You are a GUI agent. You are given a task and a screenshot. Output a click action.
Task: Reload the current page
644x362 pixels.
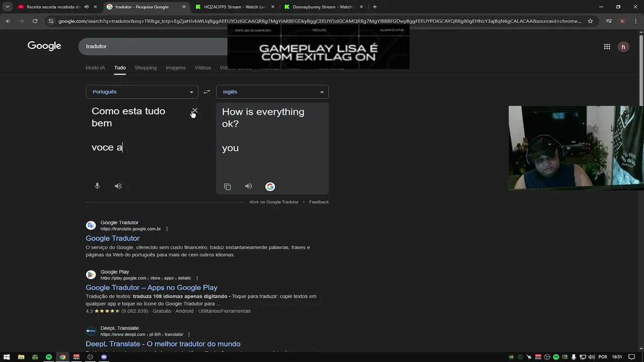(x=35, y=21)
